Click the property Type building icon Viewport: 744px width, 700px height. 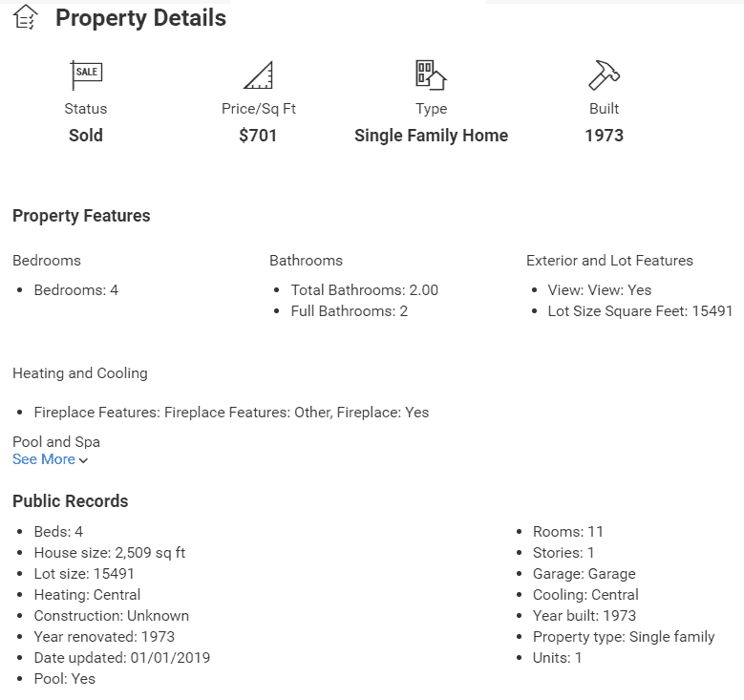tap(431, 74)
